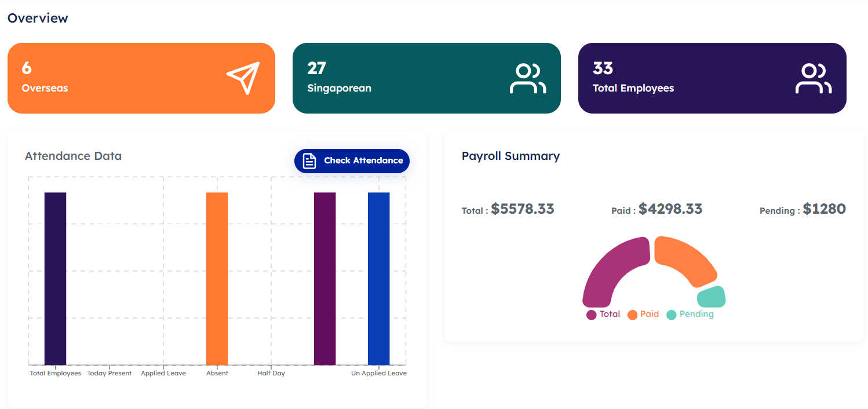Click the 33 count on Total Employees card
868x409 pixels.
coord(603,68)
